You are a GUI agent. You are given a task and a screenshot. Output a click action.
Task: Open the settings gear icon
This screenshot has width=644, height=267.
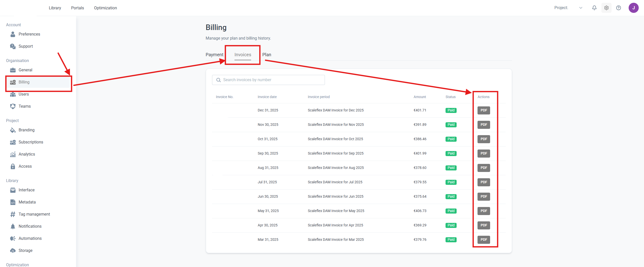[x=606, y=8]
